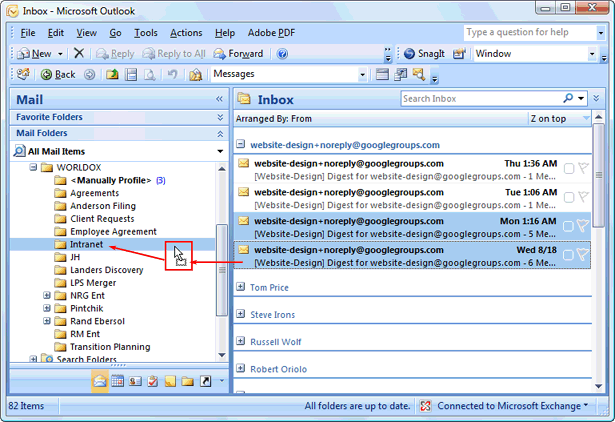Open Calendar view icon in navigation bar
This screenshot has width=615, height=422.
118,381
